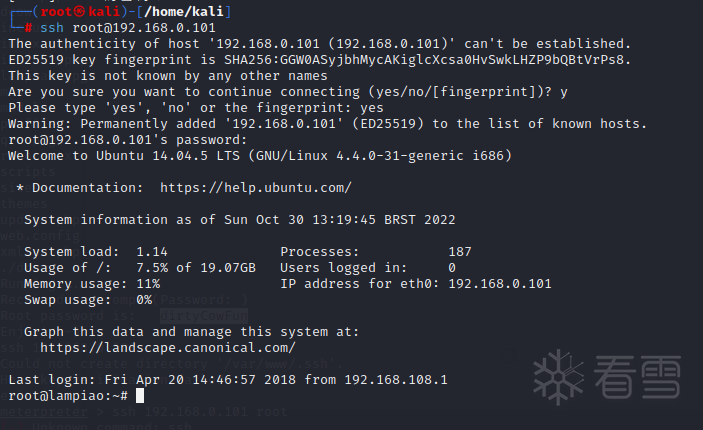
Task: Open the help.ubuntu.com documentation link
Action: (x=255, y=187)
